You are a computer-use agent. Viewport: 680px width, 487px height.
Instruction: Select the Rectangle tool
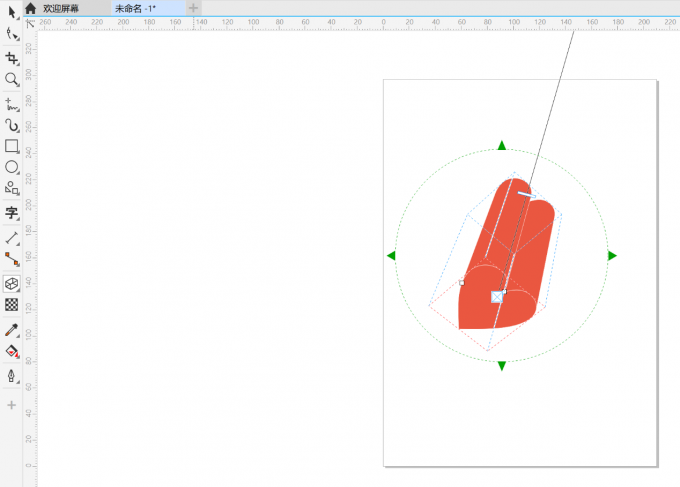pos(12,146)
